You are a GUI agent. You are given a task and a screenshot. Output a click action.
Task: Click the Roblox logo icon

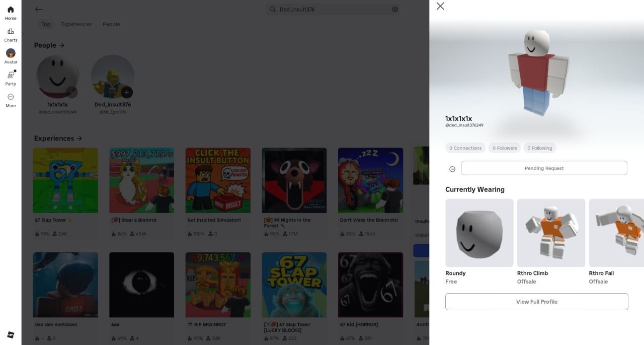click(x=11, y=335)
